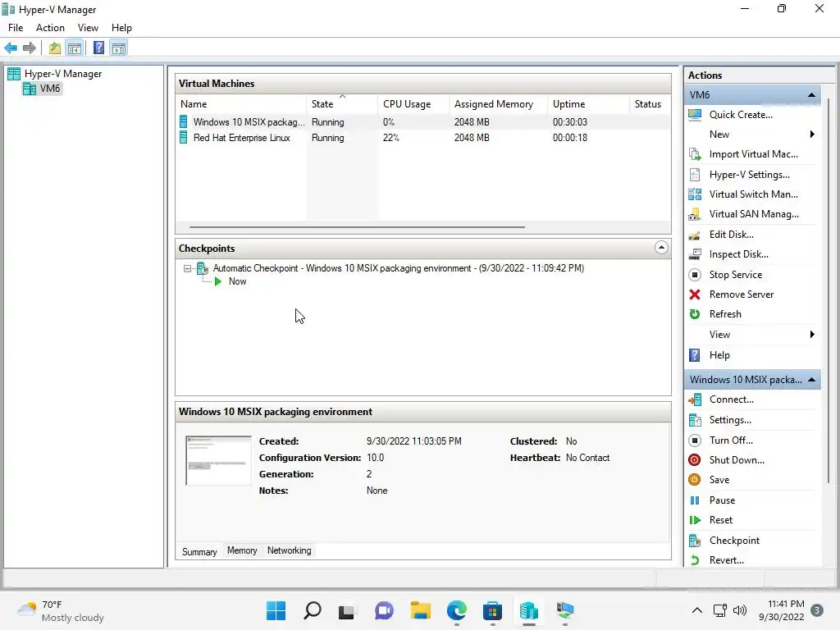Click the Revert action icon

click(695, 560)
